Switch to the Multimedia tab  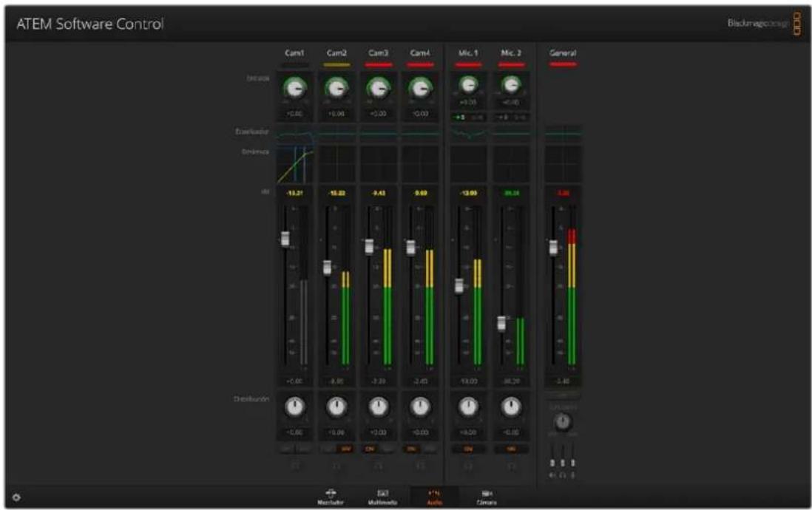pos(382,497)
